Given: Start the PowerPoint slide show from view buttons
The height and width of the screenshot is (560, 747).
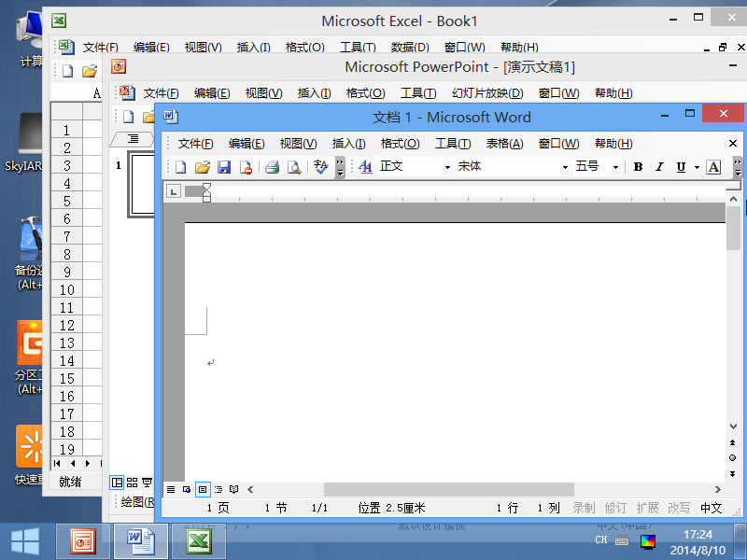Looking at the screenshot, I should click(147, 483).
